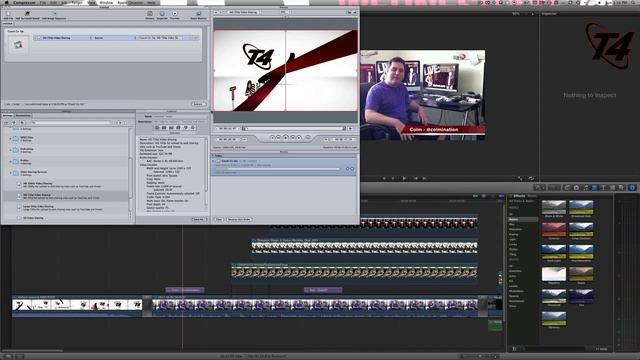Select the Colm - @colmination title clip in timeline

coord(184,290)
